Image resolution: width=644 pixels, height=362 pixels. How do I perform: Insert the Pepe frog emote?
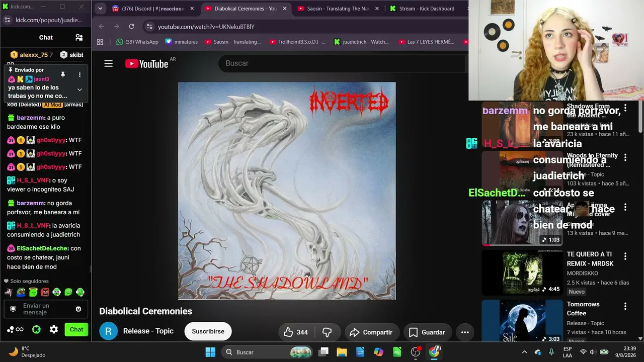click(x=21, y=292)
